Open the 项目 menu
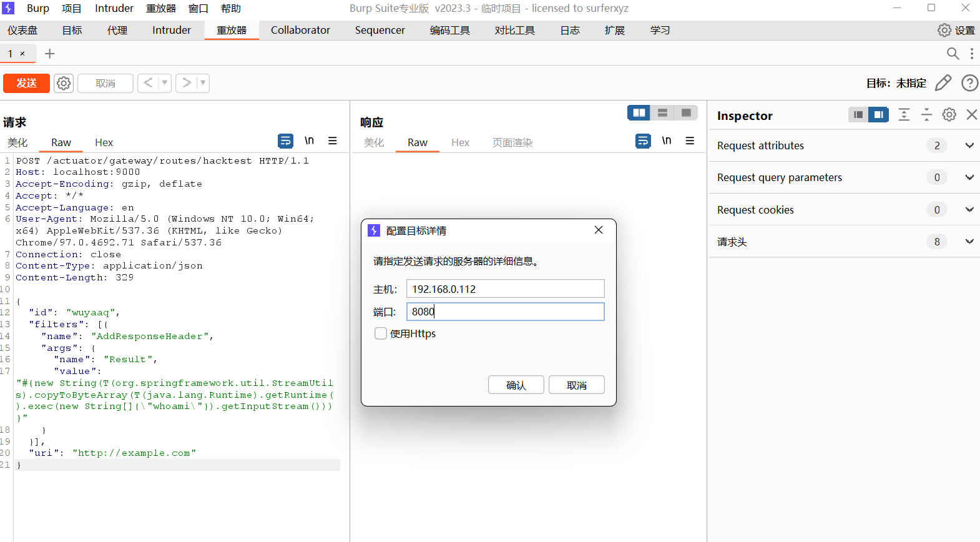The height and width of the screenshot is (542, 980). [x=72, y=9]
